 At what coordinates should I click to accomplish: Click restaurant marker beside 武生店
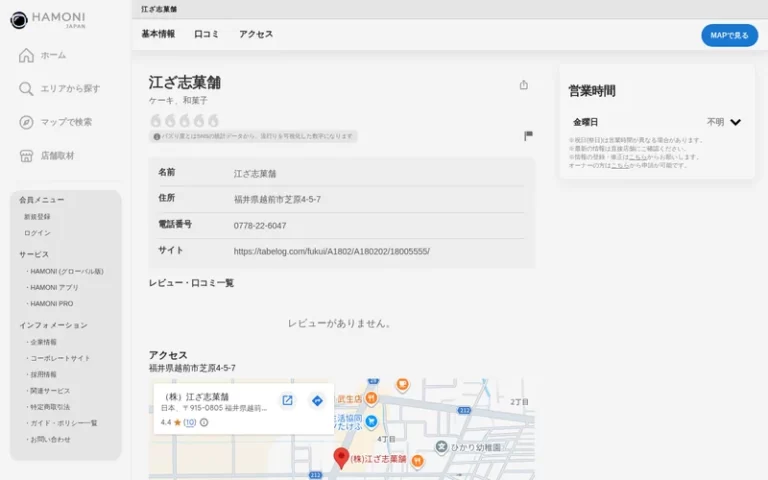click(371, 398)
